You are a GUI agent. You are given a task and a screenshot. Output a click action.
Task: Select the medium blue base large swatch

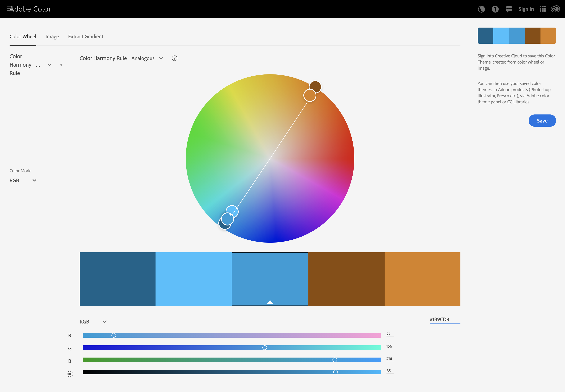pos(270,279)
